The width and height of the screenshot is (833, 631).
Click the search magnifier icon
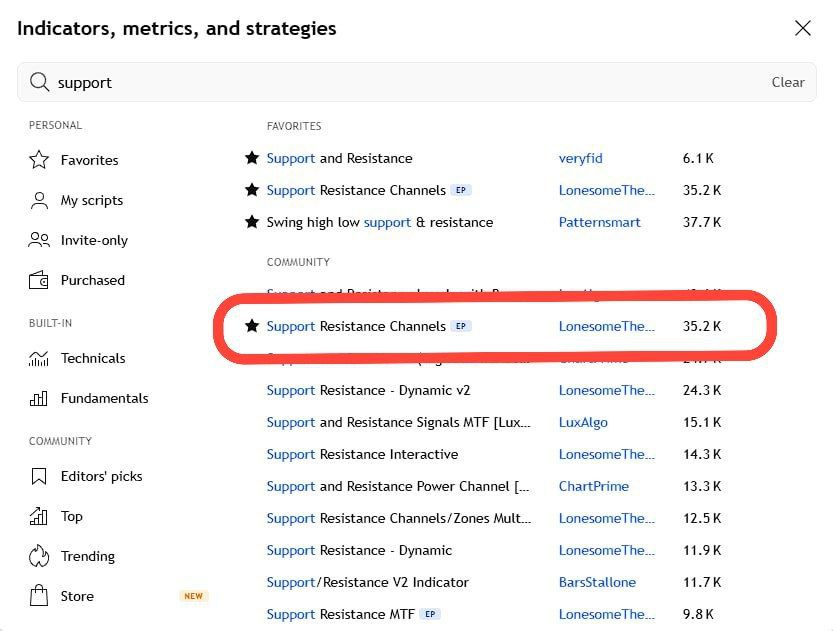[39, 82]
